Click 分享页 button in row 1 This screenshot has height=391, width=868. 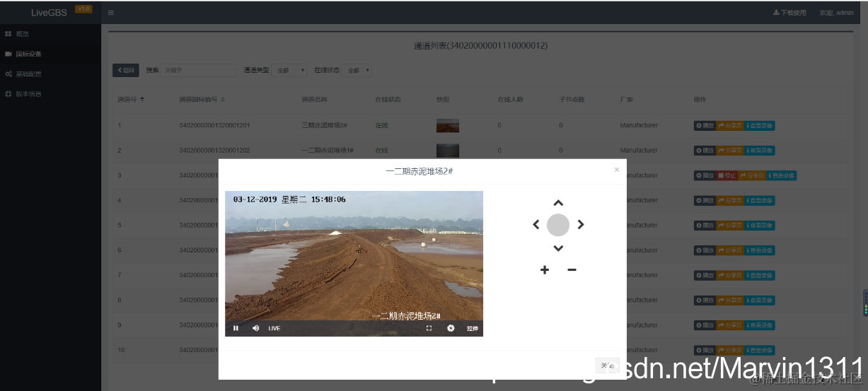point(730,126)
